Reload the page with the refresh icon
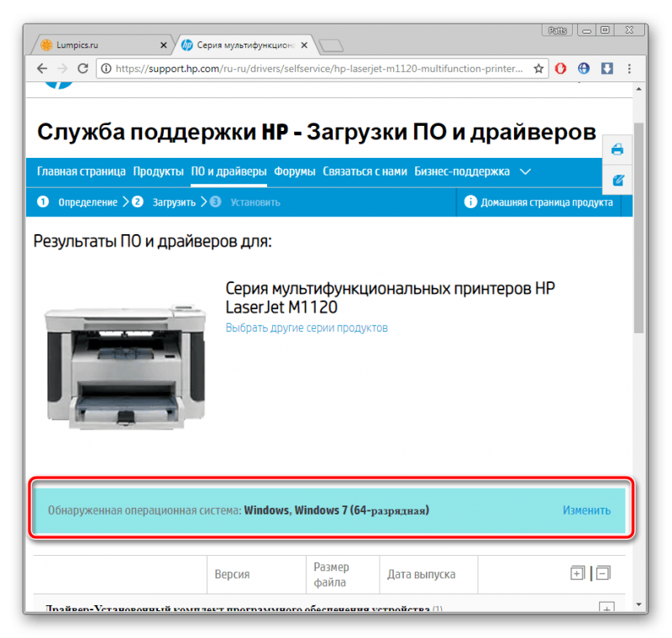672x638 pixels. [82, 69]
